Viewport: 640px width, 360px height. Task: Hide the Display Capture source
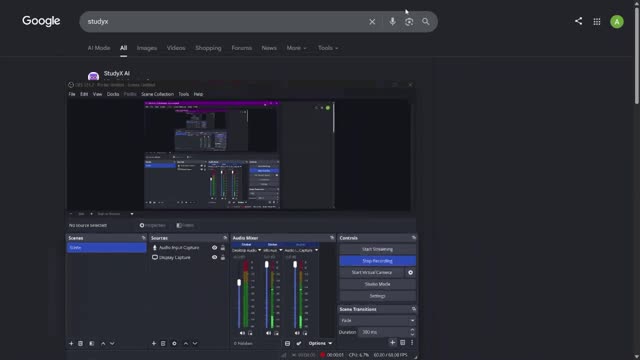214,257
